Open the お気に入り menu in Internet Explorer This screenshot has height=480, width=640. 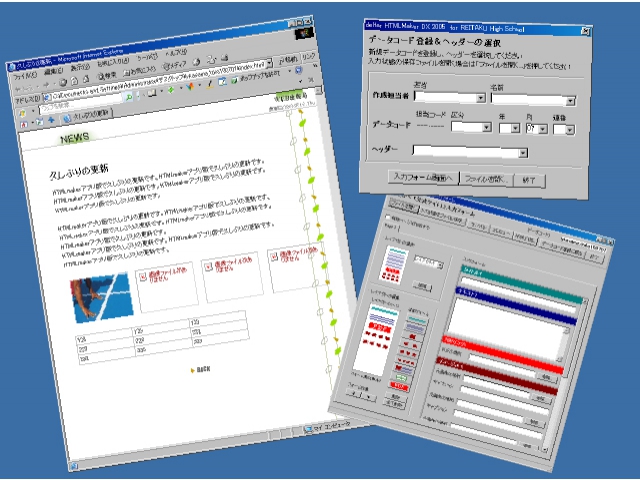pos(113,62)
